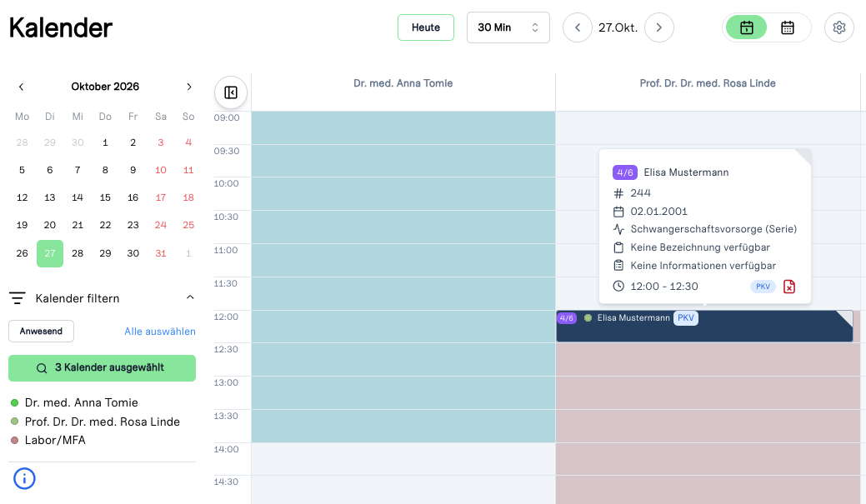This screenshot has width=866, height=504.
Task: Show next month in mini calendar
Action: (189, 87)
